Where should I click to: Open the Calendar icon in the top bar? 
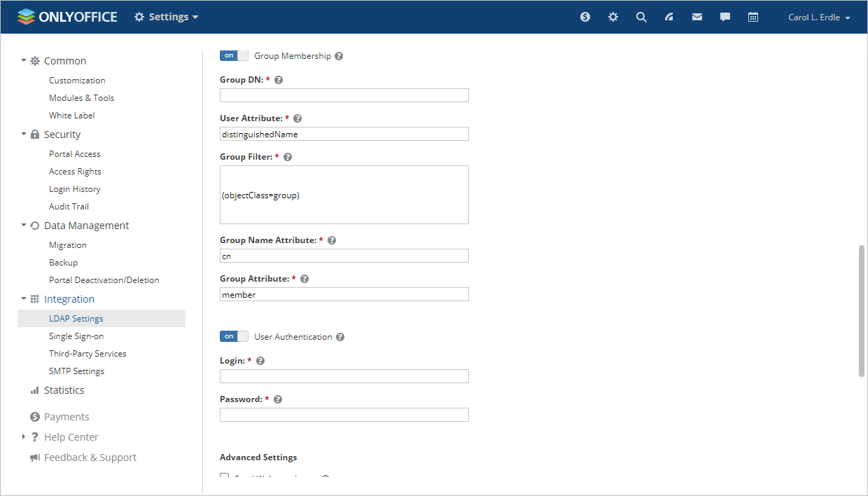752,16
